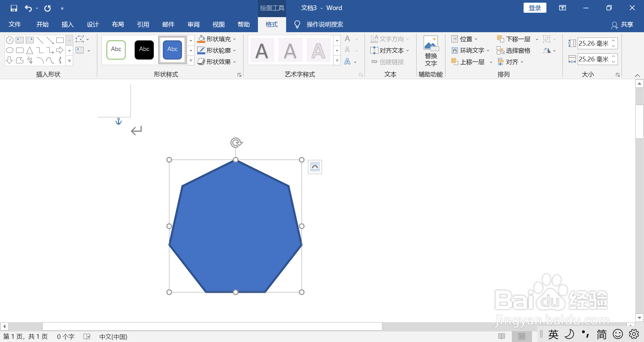Click the Save icon in quick access toolbar
The height and width of the screenshot is (342, 644).
pyautogui.click(x=14, y=8)
